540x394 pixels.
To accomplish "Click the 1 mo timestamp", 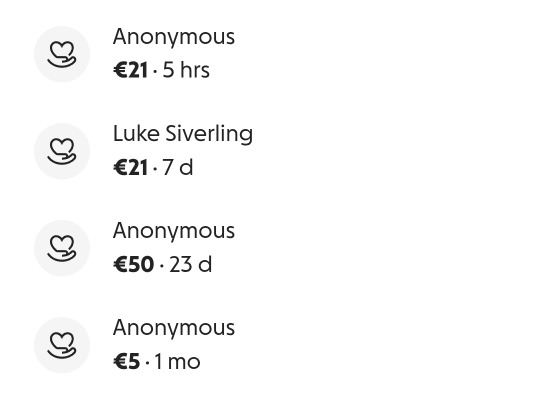I will [x=177, y=362].
